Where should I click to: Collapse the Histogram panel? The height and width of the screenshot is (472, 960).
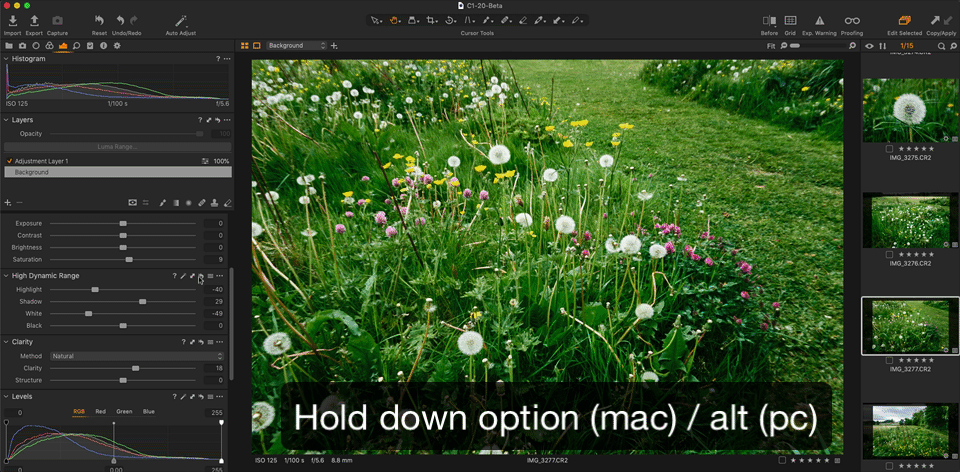pyautogui.click(x=6, y=59)
